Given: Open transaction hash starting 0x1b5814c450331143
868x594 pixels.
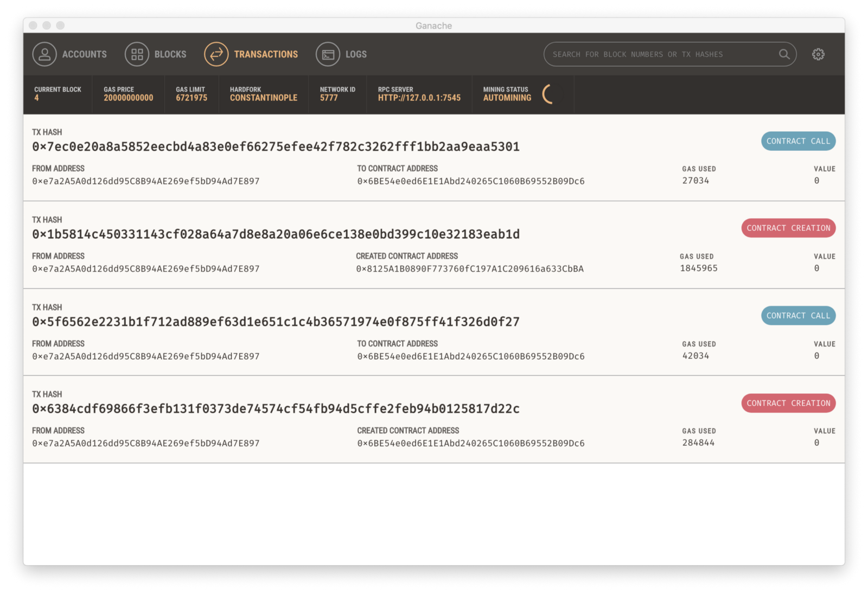Looking at the screenshot, I should click(x=276, y=234).
